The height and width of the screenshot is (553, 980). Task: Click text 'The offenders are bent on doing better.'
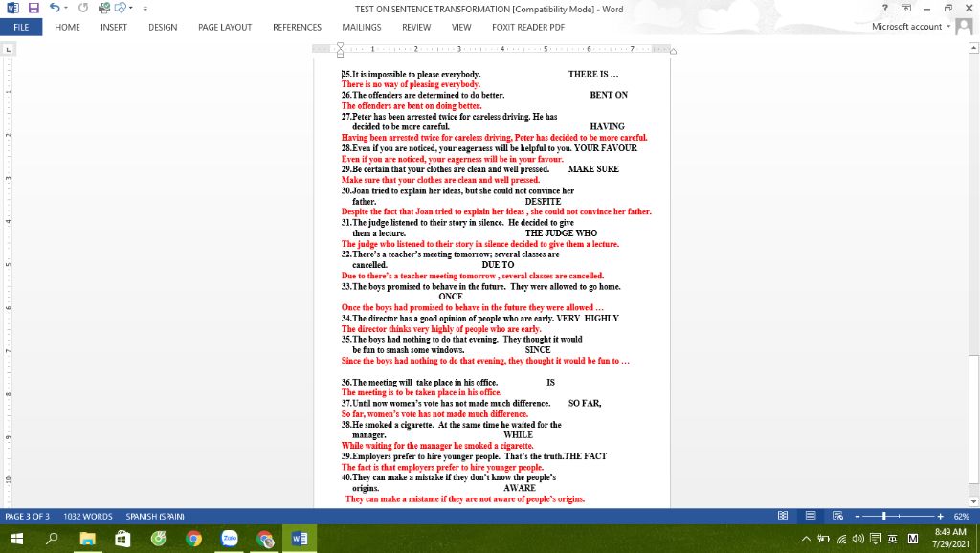pyautogui.click(x=412, y=105)
